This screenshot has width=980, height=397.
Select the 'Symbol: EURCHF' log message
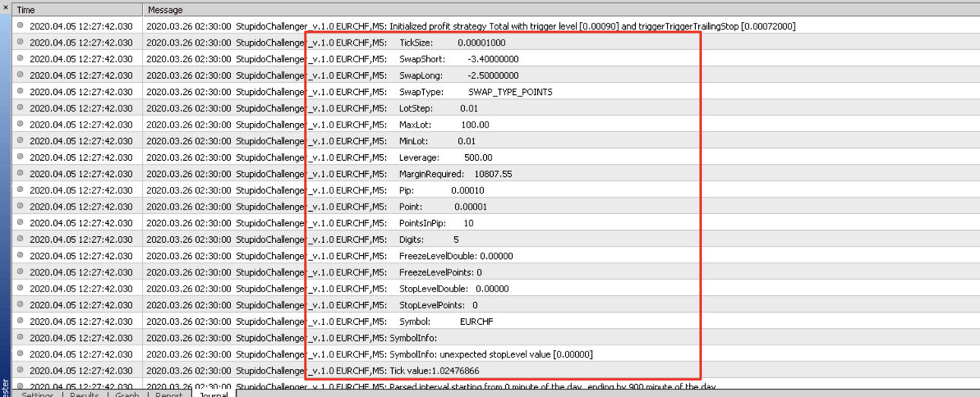click(x=320, y=321)
